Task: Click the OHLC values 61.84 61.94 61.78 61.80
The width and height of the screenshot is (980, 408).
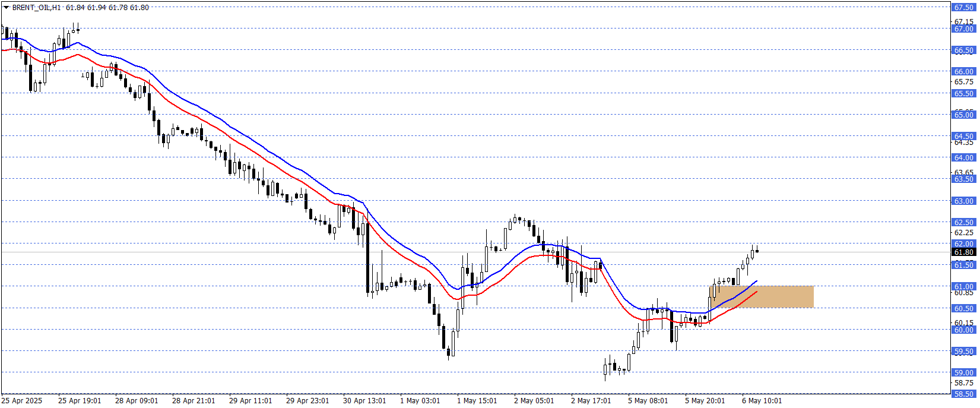Action: point(107,8)
